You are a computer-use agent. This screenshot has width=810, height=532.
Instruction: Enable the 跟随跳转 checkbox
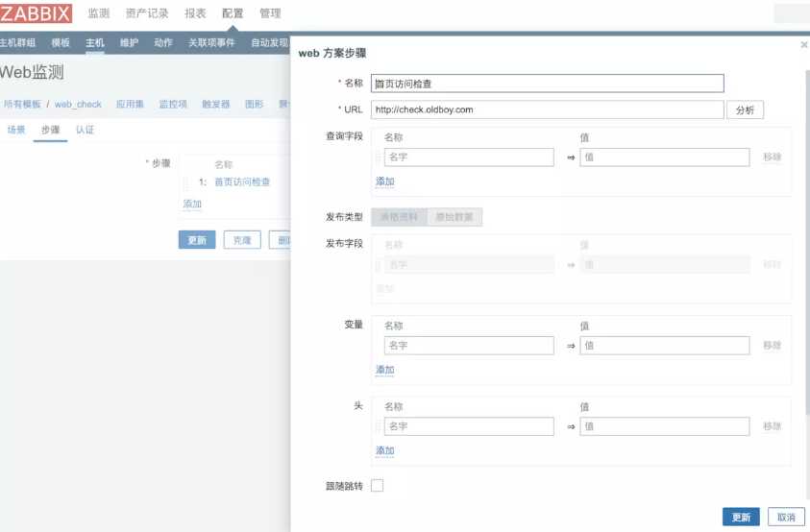tap(377, 486)
